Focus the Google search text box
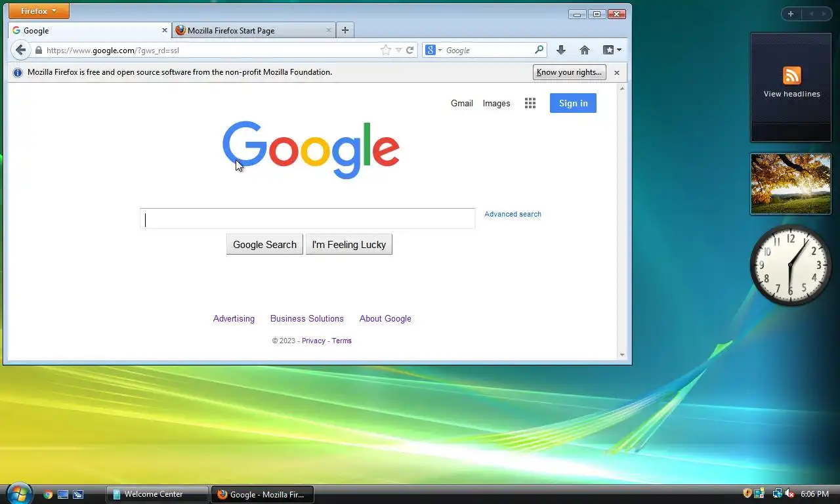 tap(307, 219)
